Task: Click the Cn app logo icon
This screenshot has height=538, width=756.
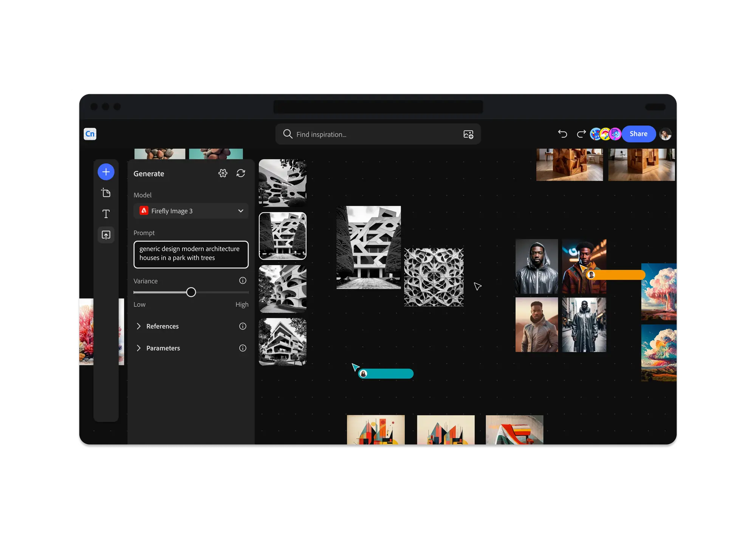Action: (91, 134)
